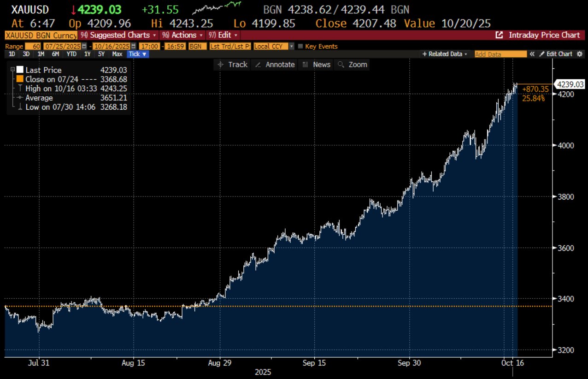Expand the Related Data dropdown
The width and height of the screenshot is (588, 379).
coord(445,54)
